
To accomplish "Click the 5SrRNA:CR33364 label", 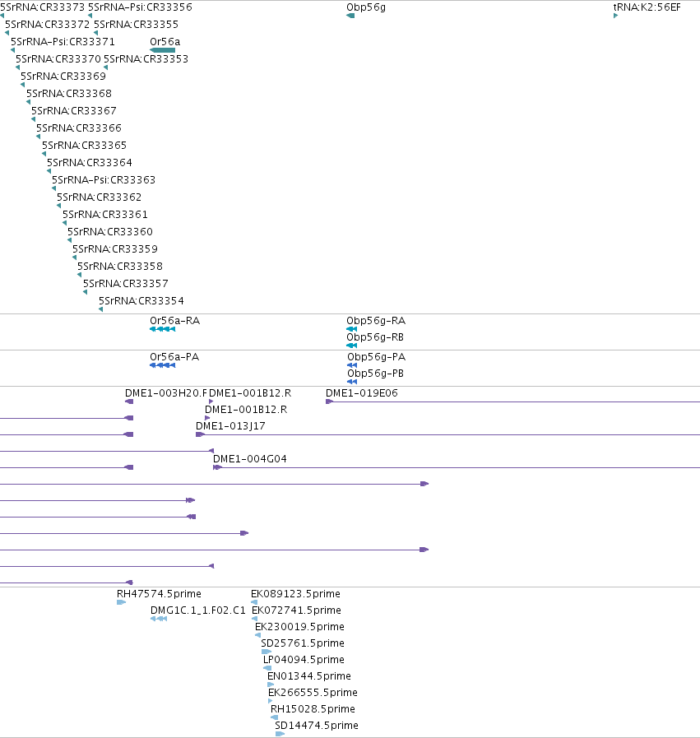I will click(x=90, y=162).
